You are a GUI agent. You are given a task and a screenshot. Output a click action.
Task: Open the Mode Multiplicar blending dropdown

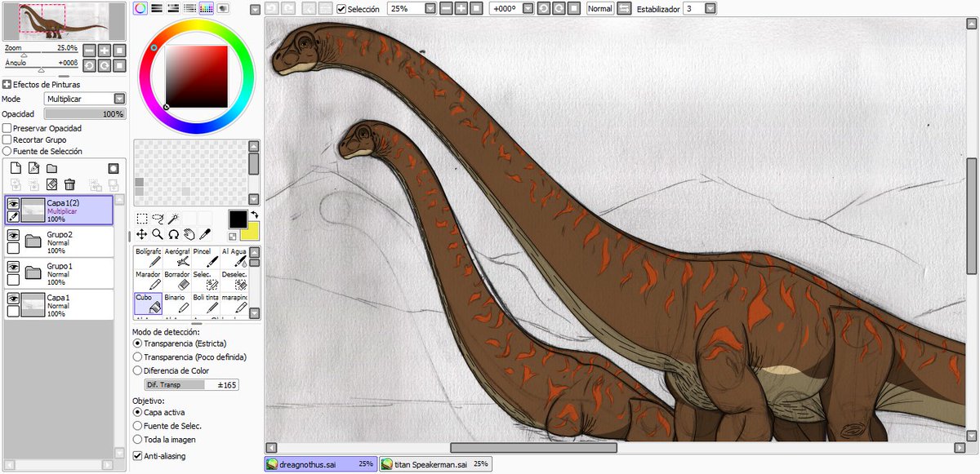point(119,99)
